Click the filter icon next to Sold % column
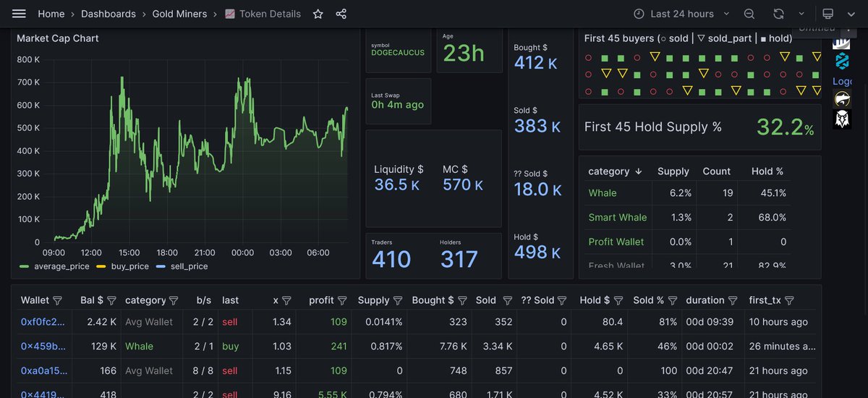This screenshot has width=868, height=398. point(673,300)
